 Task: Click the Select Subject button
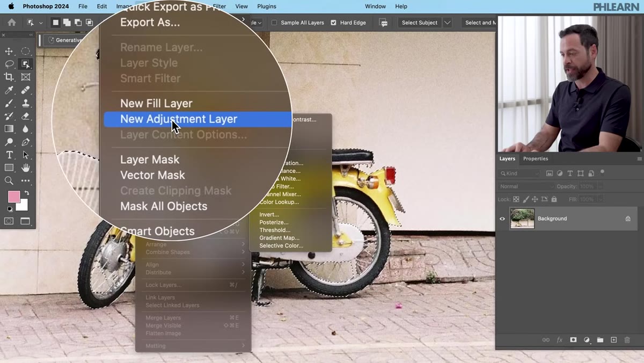pyautogui.click(x=420, y=23)
